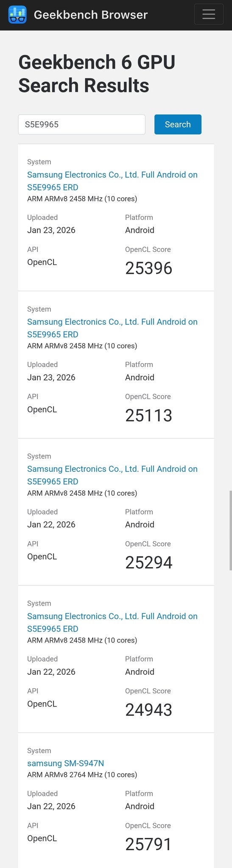Click the 2764 MHz processor description
The height and width of the screenshot is (868, 232).
coord(82,775)
